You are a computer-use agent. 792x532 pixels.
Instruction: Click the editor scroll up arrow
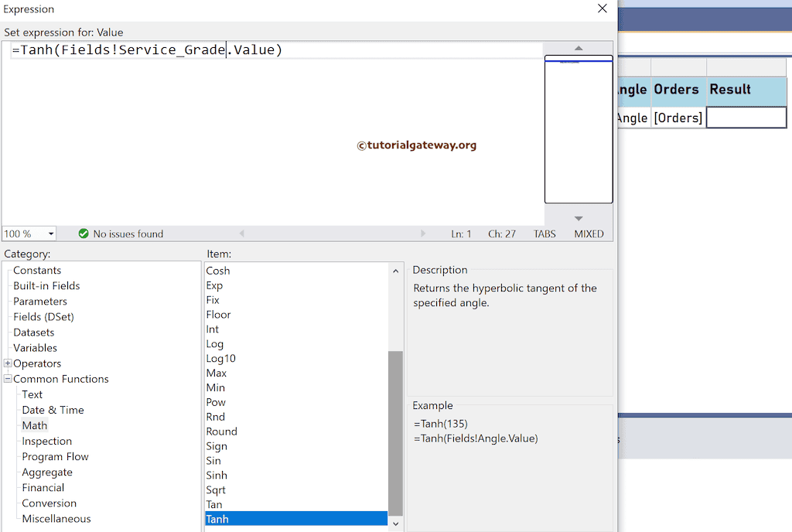tap(579, 48)
